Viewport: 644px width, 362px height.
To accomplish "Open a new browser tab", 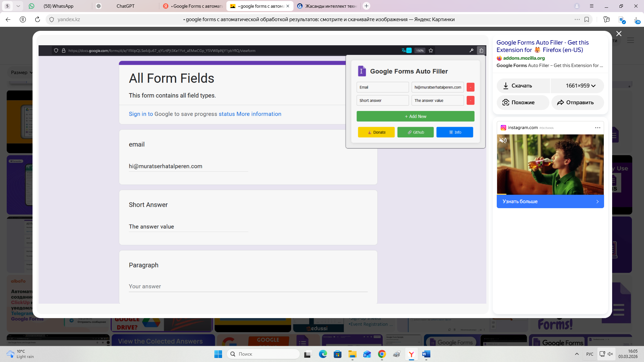I will coord(366,6).
